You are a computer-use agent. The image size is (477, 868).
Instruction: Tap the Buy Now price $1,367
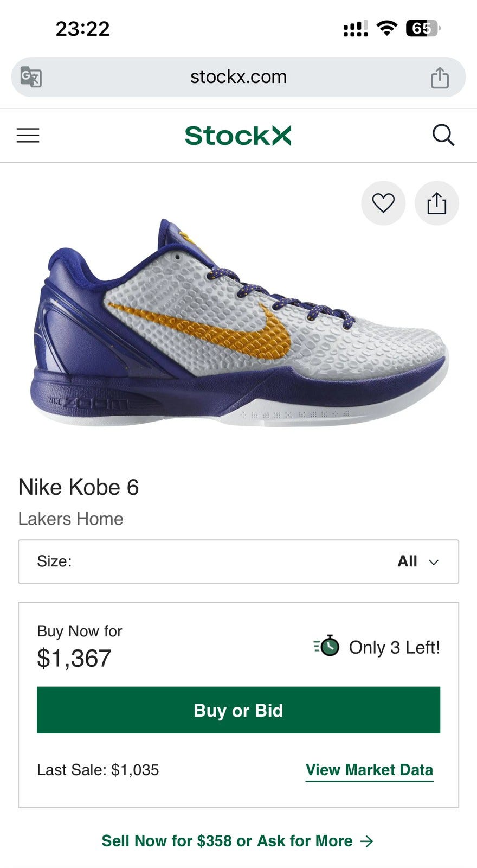(x=74, y=659)
